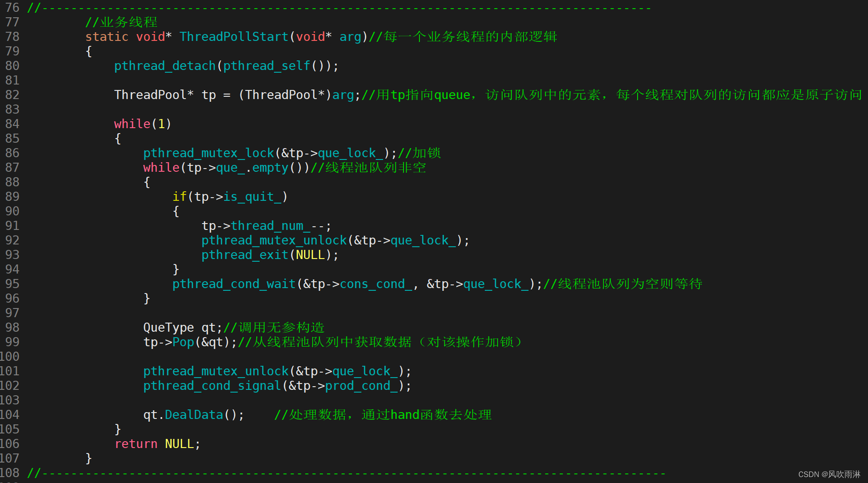Click cons_cond_ argument on line 95
The width and height of the screenshot is (868, 483).
pos(376,284)
